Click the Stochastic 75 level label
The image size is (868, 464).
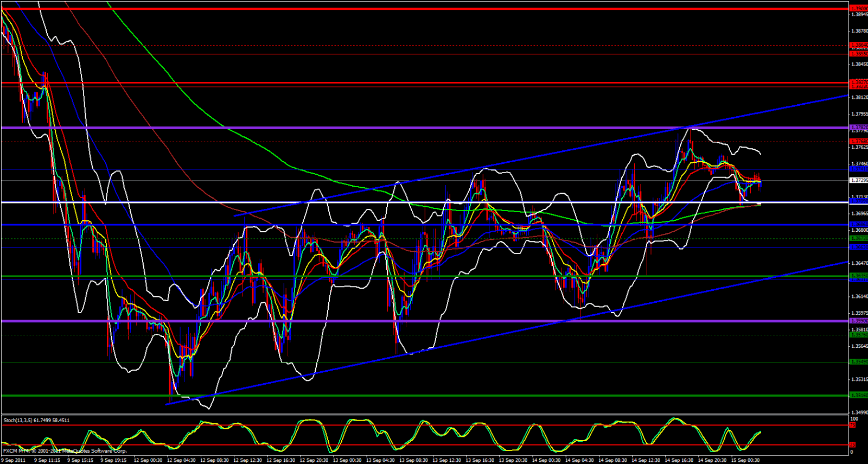click(852, 425)
